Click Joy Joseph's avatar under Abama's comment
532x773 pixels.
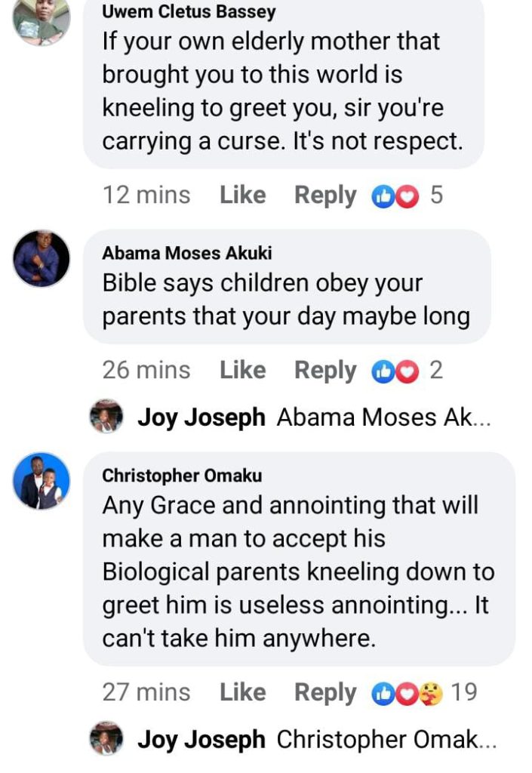click(x=106, y=416)
